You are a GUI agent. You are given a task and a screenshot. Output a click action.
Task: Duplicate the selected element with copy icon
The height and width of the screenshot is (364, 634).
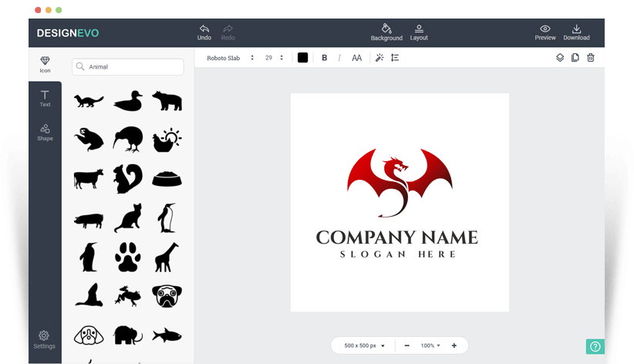pyautogui.click(x=575, y=58)
